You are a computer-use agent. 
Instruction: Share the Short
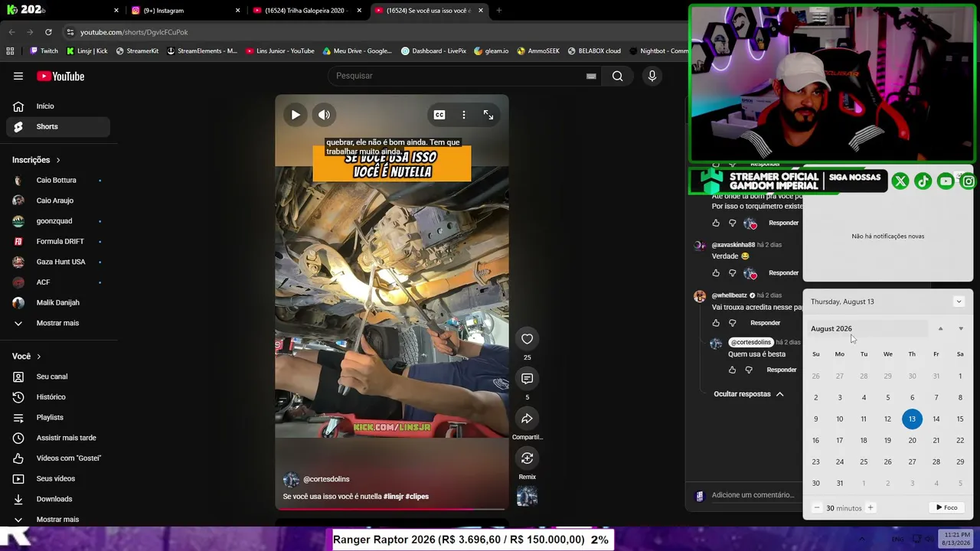click(x=527, y=419)
